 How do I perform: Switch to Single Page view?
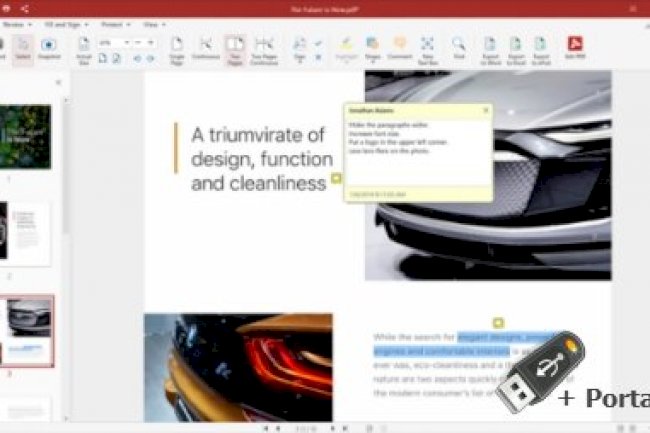click(177, 51)
